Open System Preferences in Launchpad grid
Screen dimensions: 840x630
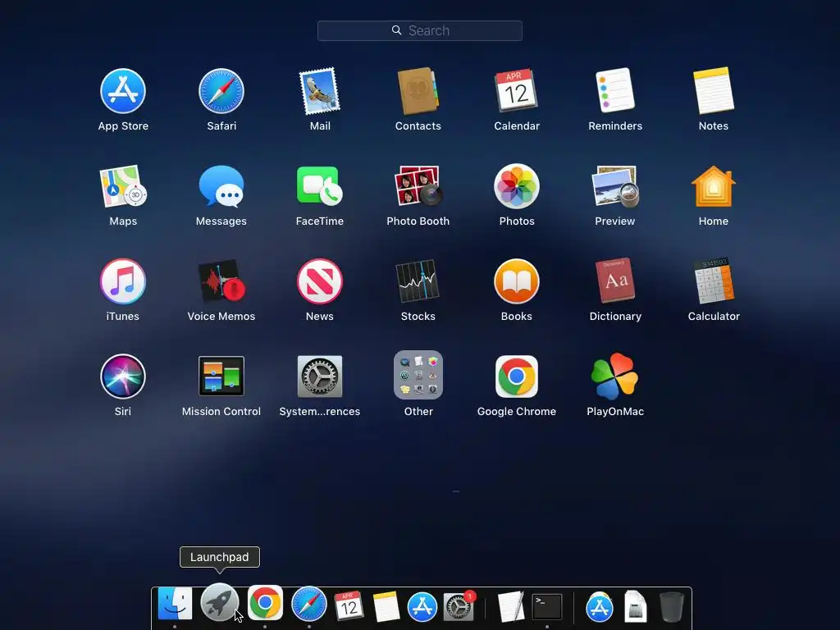[320, 377]
